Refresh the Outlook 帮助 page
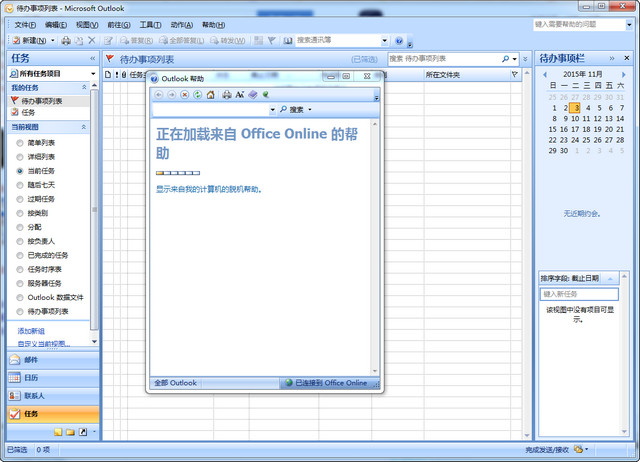Viewport: 640px width, 462px height. click(x=198, y=95)
